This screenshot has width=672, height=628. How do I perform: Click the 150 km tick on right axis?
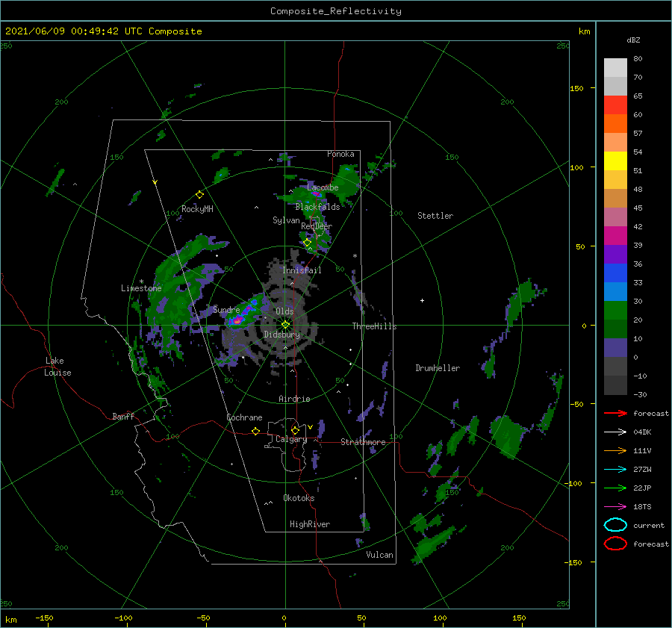(576, 88)
